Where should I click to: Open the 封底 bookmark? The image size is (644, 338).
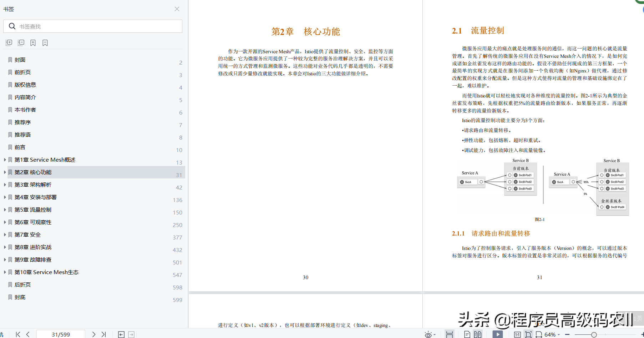point(20,297)
